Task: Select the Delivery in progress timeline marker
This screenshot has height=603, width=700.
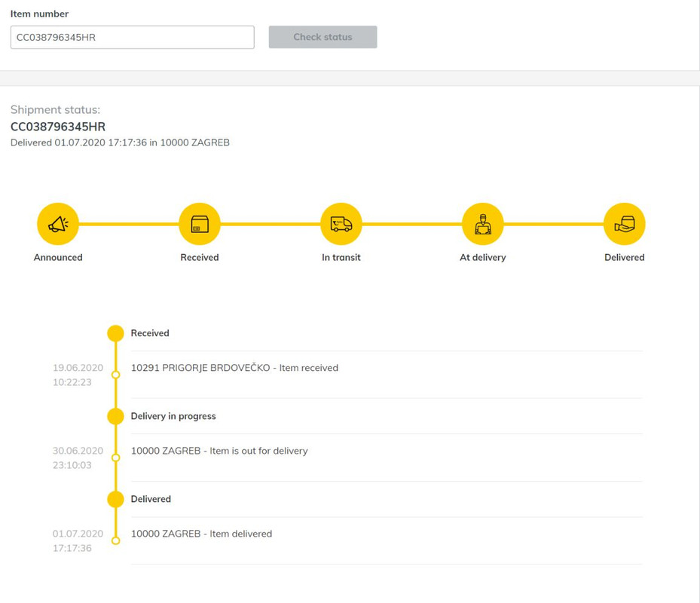Action: [x=115, y=416]
